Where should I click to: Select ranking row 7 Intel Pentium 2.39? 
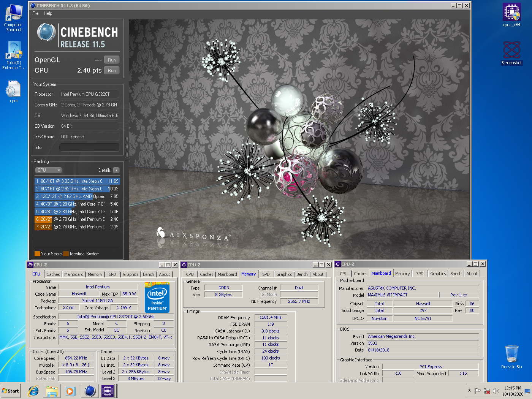(77, 227)
